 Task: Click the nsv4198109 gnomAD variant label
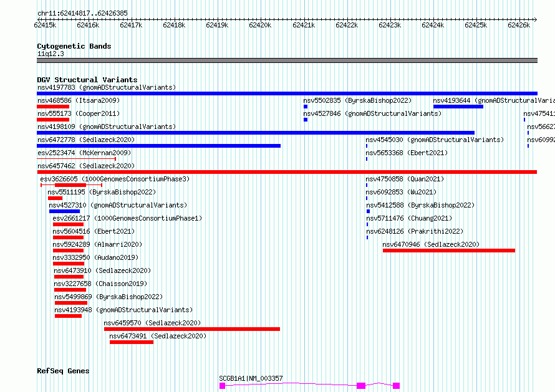click(107, 127)
